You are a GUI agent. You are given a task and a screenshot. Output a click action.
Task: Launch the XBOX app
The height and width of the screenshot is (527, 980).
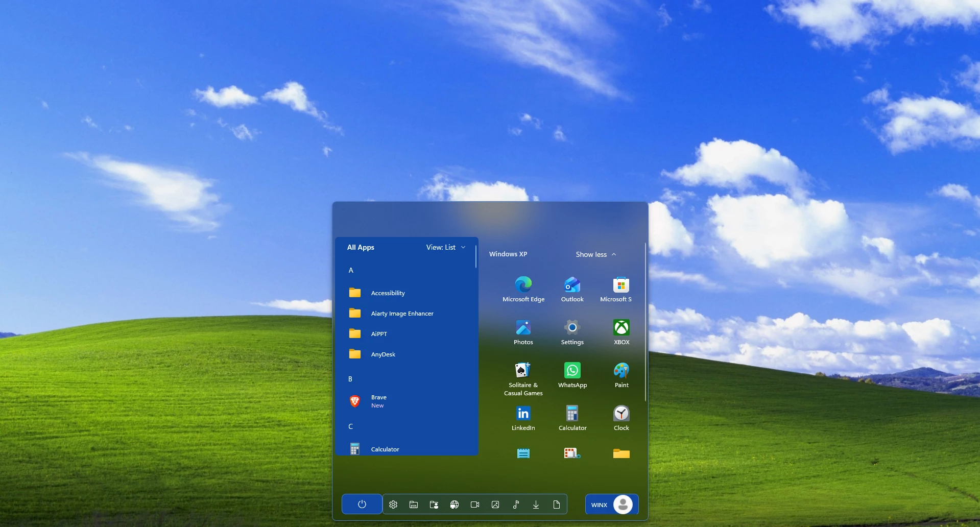point(622,332)
